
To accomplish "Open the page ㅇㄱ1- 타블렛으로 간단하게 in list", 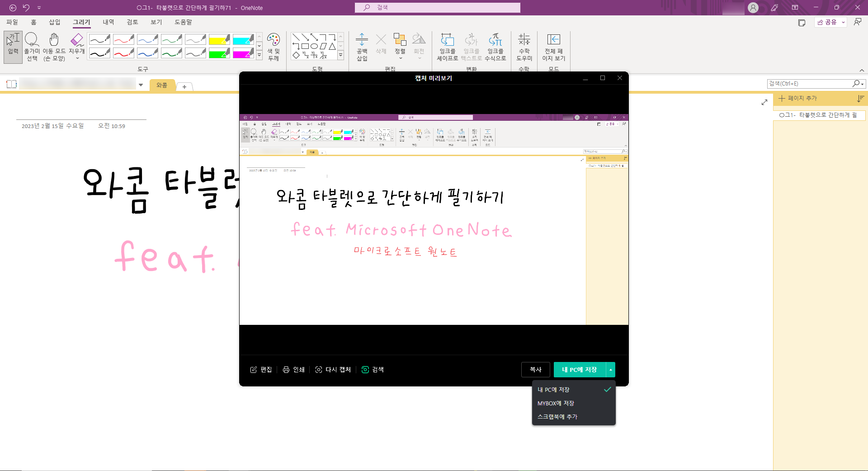I will coord(819,115).
